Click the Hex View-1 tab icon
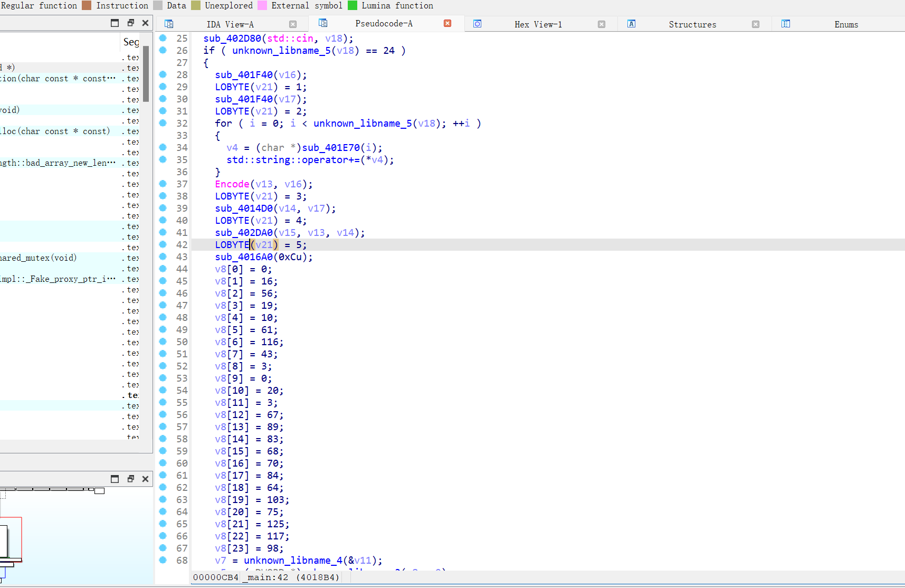This screenshot has height=588, width=905. pyautogui.click(x=477, y=24)
